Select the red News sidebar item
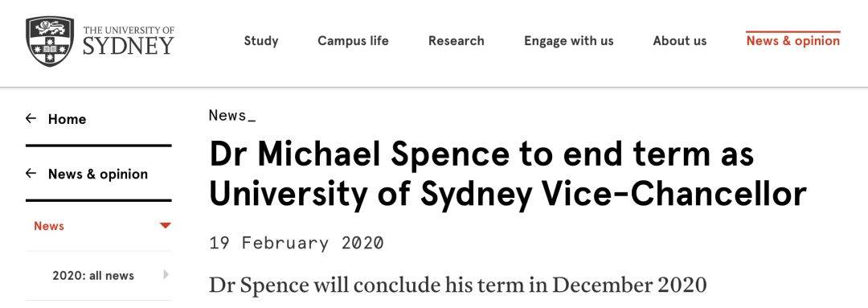 click(x=49, y=226)
